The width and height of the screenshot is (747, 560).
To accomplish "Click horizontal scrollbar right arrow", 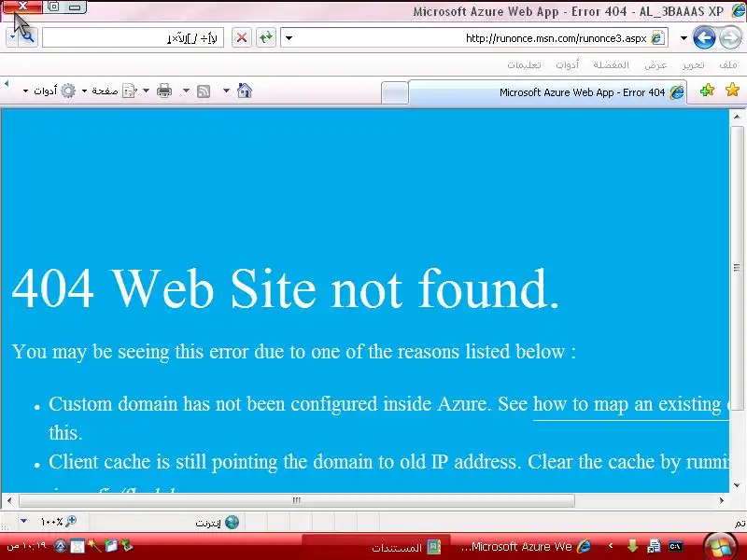I will 722,500.
